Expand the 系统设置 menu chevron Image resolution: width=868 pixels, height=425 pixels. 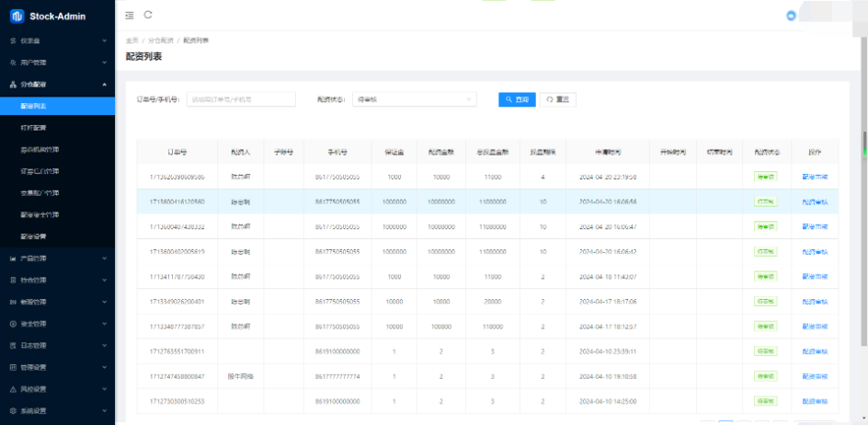tap(104, 410)
